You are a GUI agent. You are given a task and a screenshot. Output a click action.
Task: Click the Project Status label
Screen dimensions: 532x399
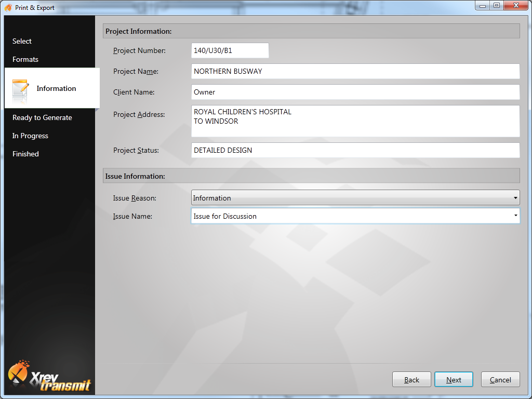point(136,150)
